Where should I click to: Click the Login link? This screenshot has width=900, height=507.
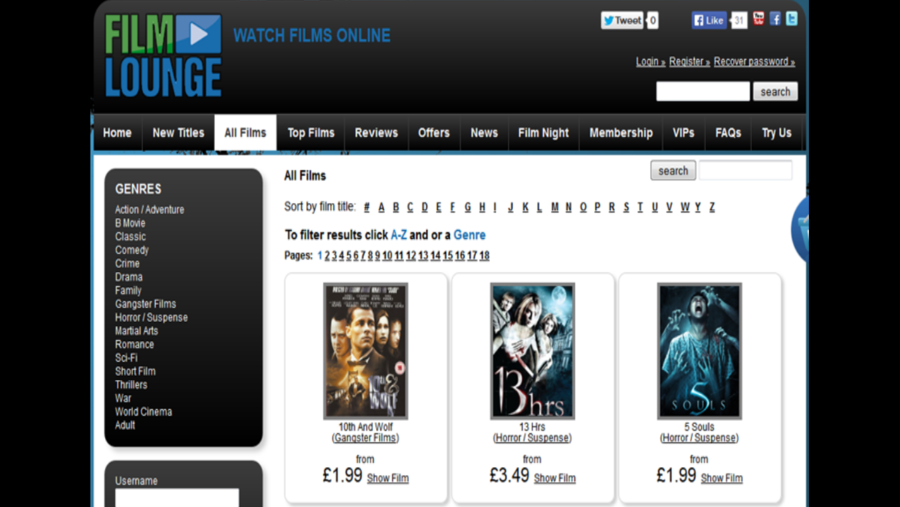click(x=650, y=61)
